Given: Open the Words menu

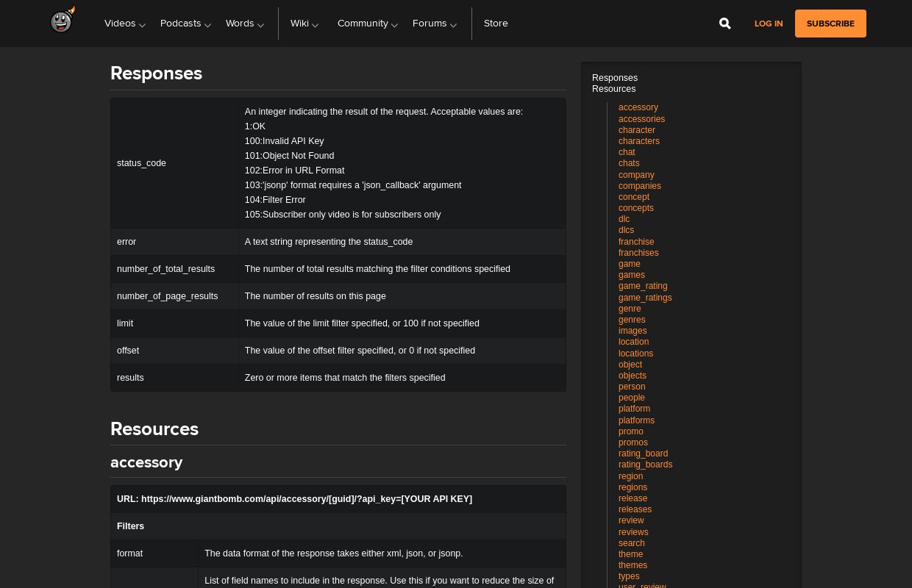Looking at the screenshot, I should tap(240, 24).
